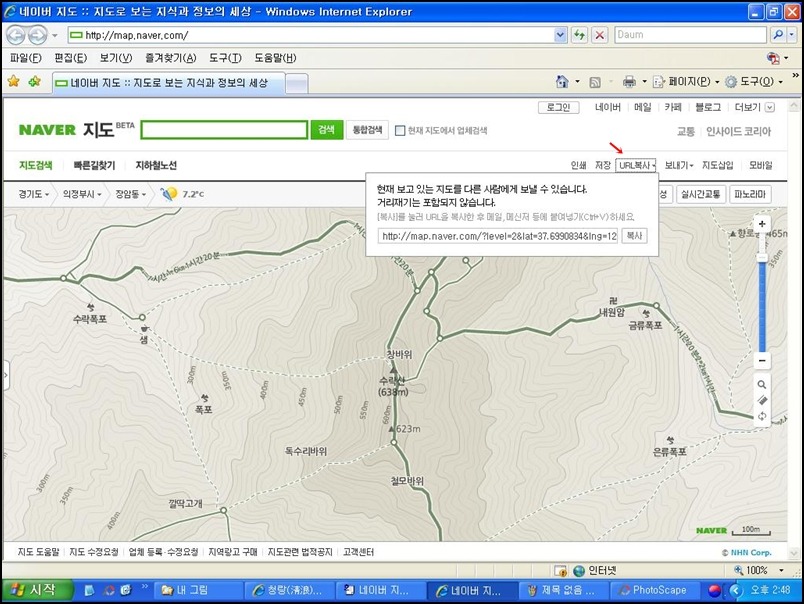Open the 도움말(H) menu
Screen dimensions: 804x604
(x=275, y=58)
